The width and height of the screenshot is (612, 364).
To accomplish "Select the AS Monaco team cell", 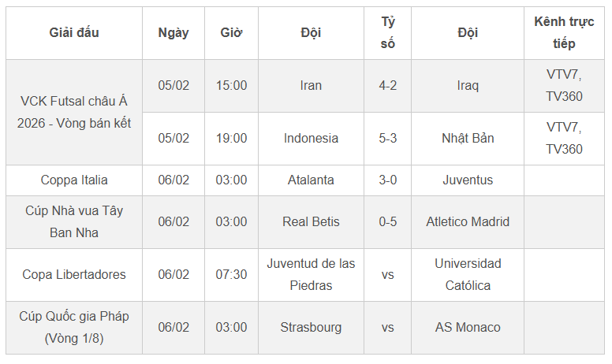I will pyautogui.click(x=468, y=327).
